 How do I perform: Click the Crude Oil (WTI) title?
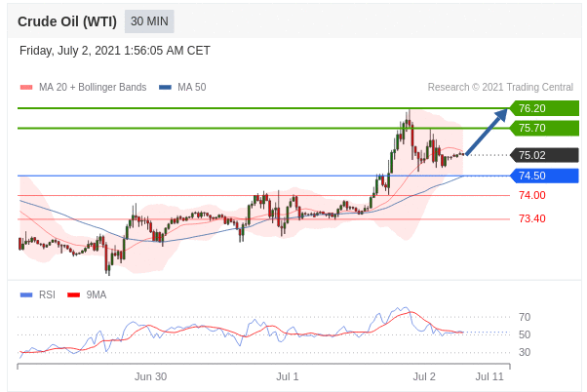(x=67, y=21)
